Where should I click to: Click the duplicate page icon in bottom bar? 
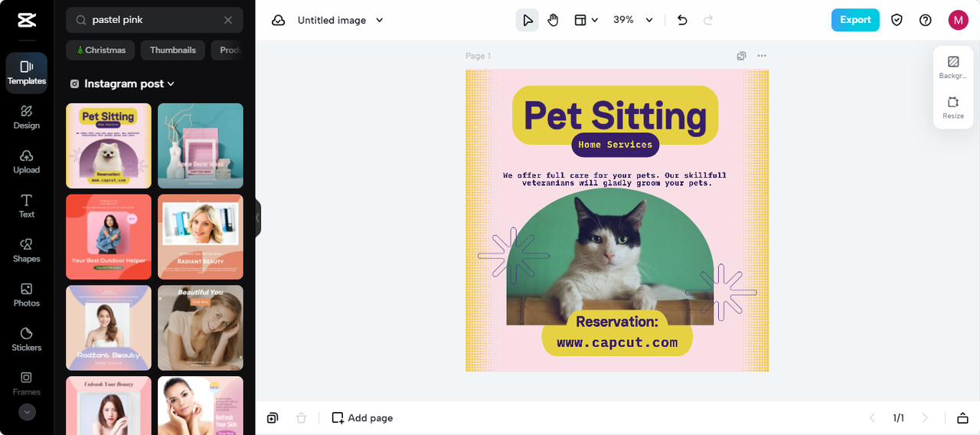273,418
